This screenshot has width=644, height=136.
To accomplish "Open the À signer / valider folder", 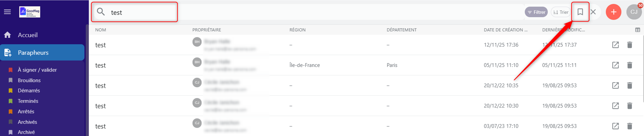I will (37, 70).
